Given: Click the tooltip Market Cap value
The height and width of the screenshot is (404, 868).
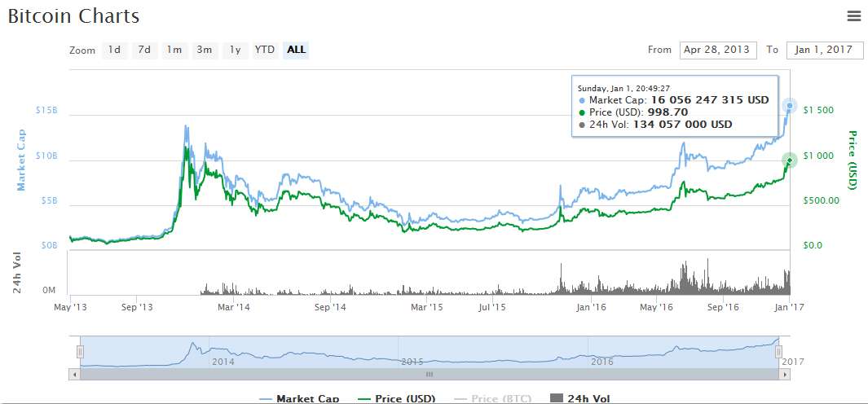Looking at the screenshot, I should 710,100.
